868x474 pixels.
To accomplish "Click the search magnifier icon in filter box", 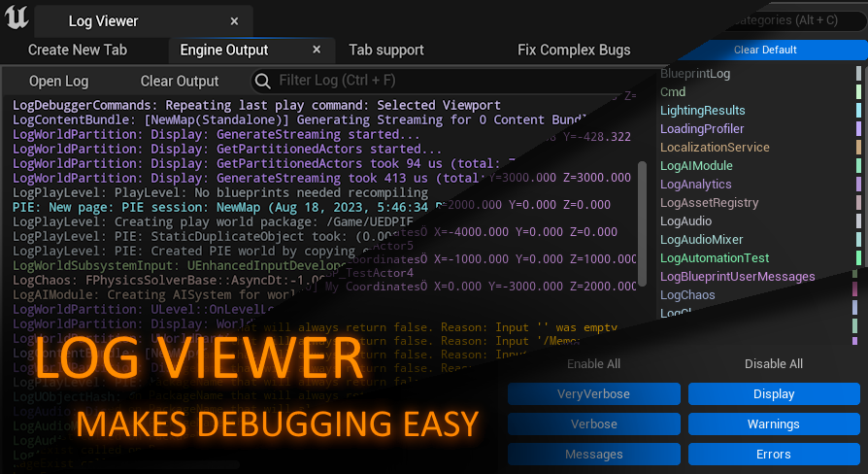I will [x=263, y=82].
